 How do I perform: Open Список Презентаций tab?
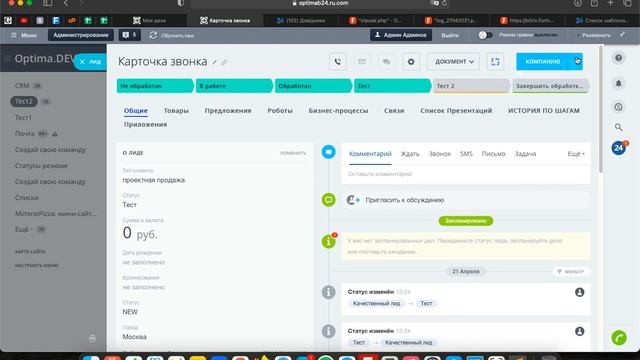pyautogui.click(x=456, y=111)
